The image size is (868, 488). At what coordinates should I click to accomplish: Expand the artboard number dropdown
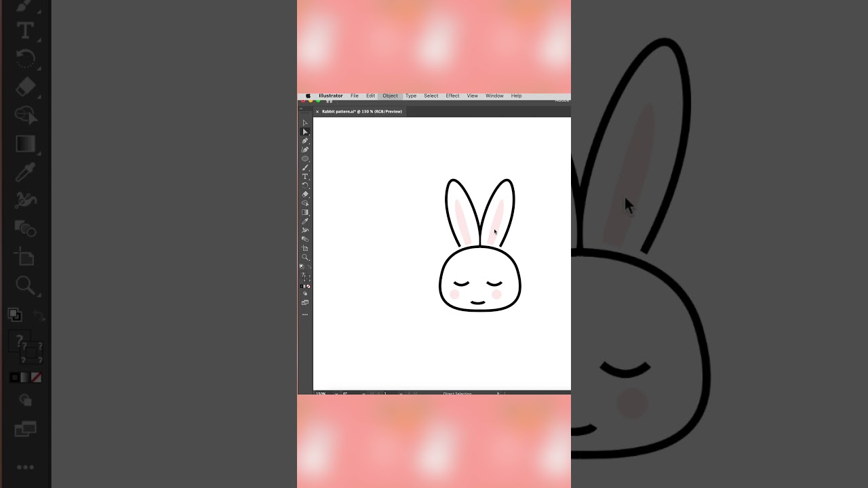(x=401, y=393)
